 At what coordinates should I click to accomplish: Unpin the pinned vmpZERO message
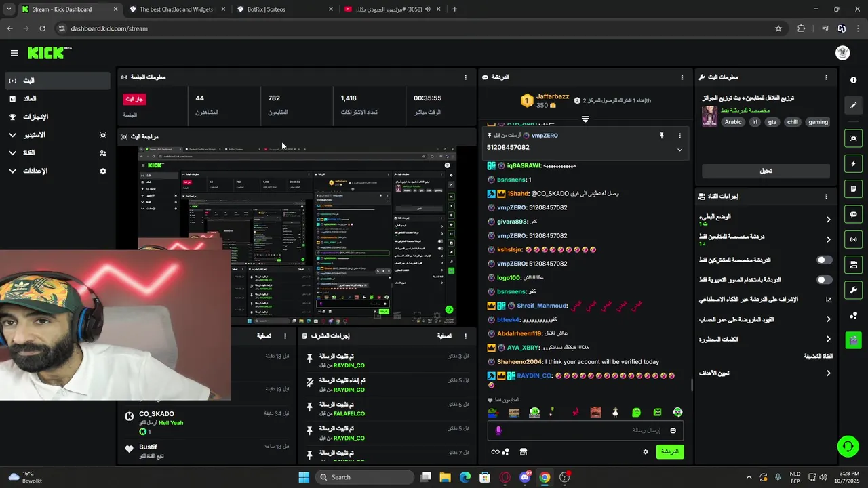click(x=661, y=136)
